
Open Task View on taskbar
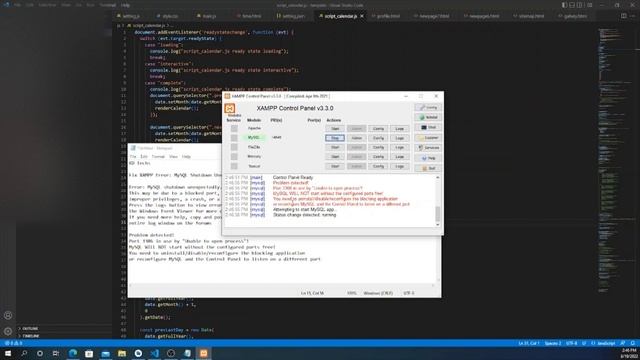coord(56,353)
